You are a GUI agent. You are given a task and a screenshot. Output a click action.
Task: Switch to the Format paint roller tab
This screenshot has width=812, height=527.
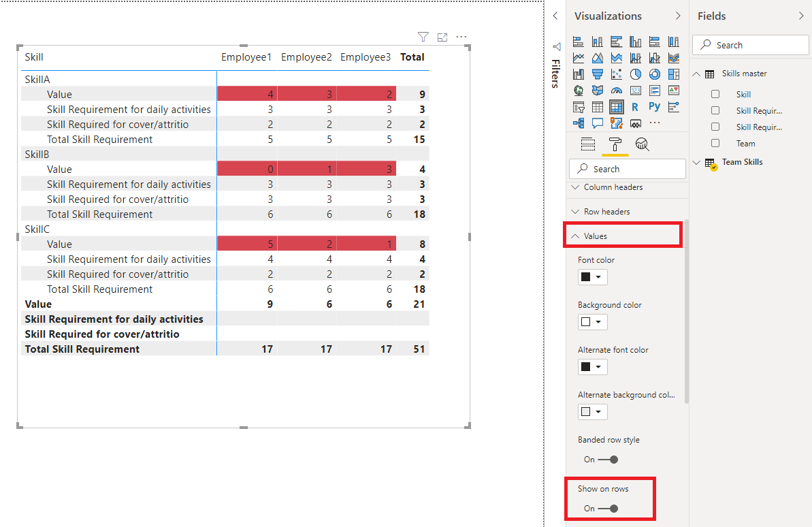coord(615,144)
